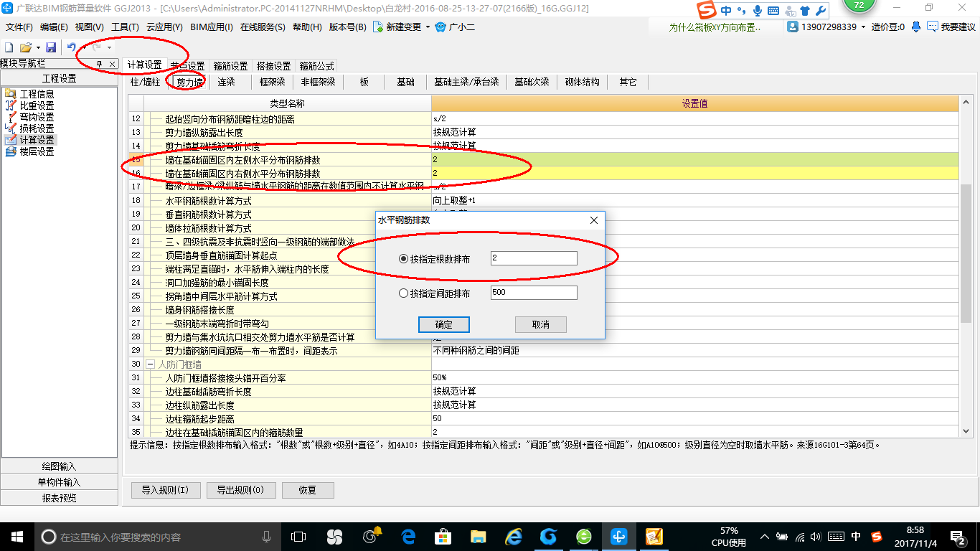
Task: Open the 新建变更 dropdown arrow
Action: (x=428, y=27)
